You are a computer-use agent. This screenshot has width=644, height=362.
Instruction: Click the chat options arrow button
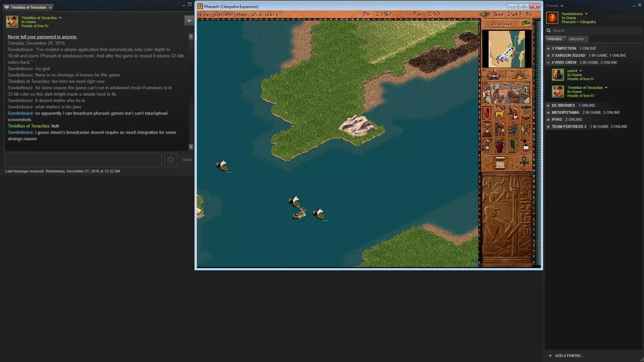click(189, 21)
